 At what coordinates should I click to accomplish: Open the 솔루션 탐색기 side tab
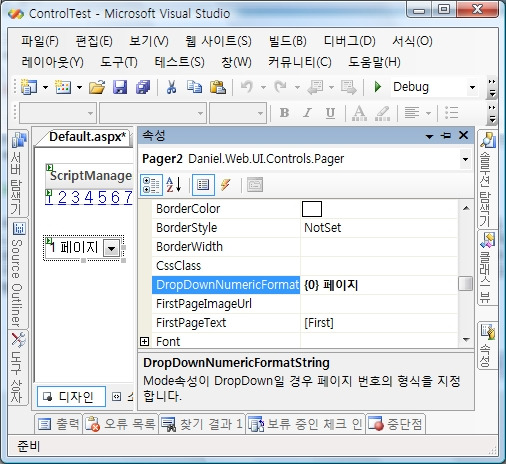487,179
